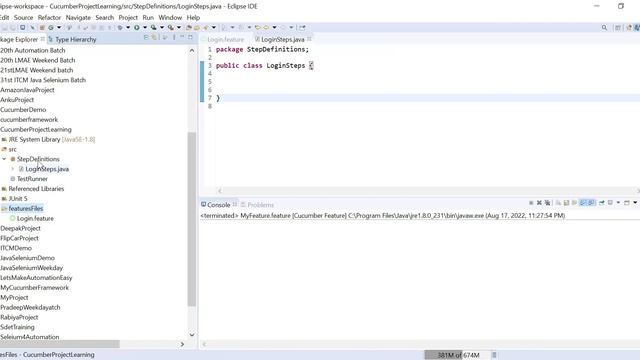Click the Package Explorer scroll-down arrow
Screen dimensions: 640x360
192,335
